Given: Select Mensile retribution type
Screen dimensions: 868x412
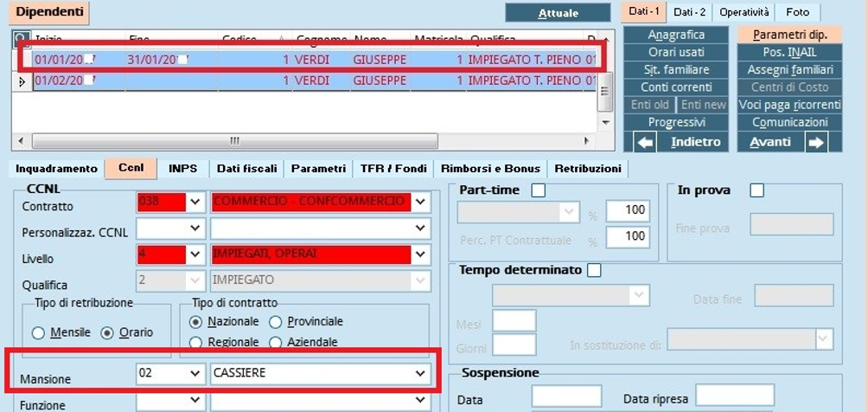Looking at the screenshot, I should click(x=38, y=332).
